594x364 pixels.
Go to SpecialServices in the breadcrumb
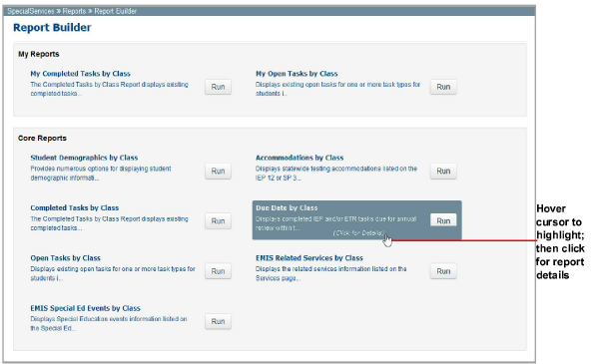pyautogui.click(x=31, y=11)
